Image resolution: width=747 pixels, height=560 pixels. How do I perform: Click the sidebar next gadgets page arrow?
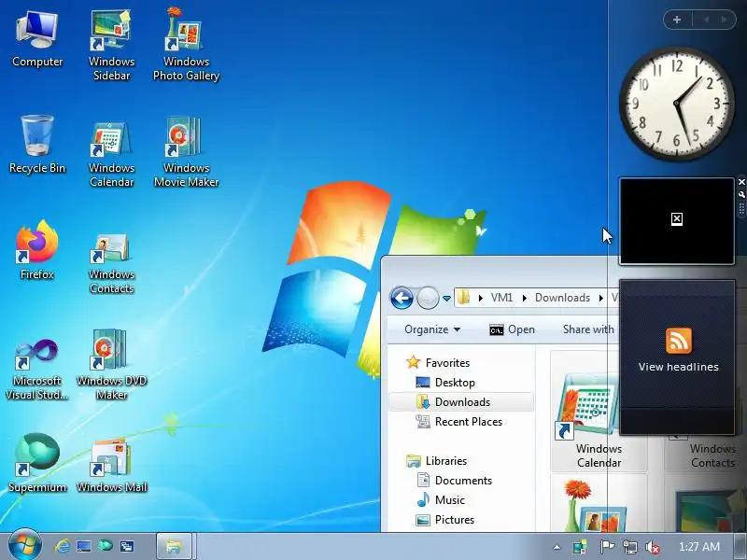[724, 20]
